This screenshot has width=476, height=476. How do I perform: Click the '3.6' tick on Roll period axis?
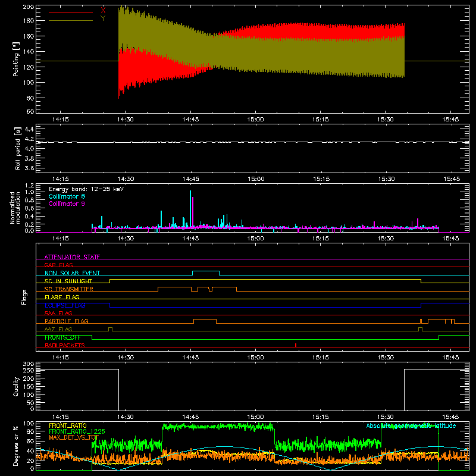[x=29, y=168]
